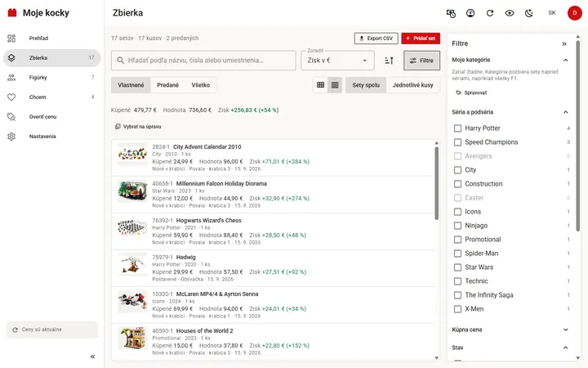The width and height of the screenshot is (588, 368).
Task: Click the search field for sets
Action: tap(203, 61)
